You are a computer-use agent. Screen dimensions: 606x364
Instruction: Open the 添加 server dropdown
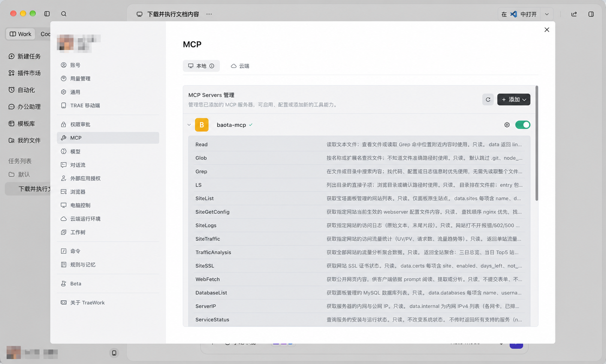[x=514, y=100]
